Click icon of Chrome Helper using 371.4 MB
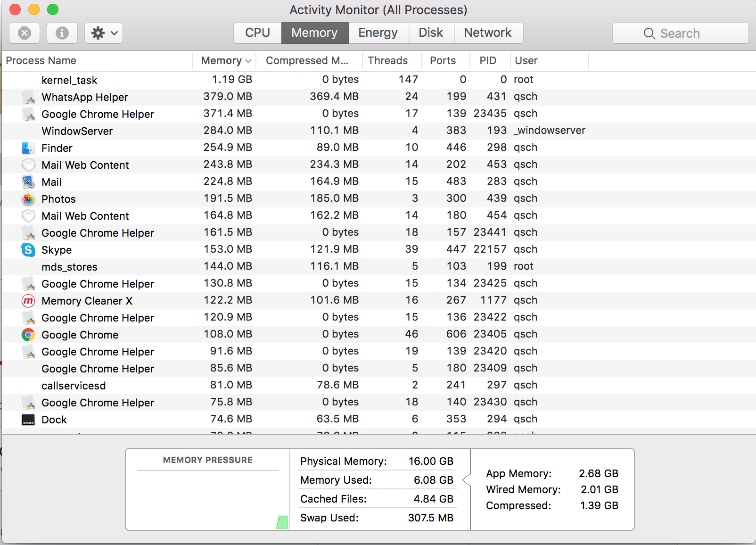756x545 pixels. click(x=29, y=114)
